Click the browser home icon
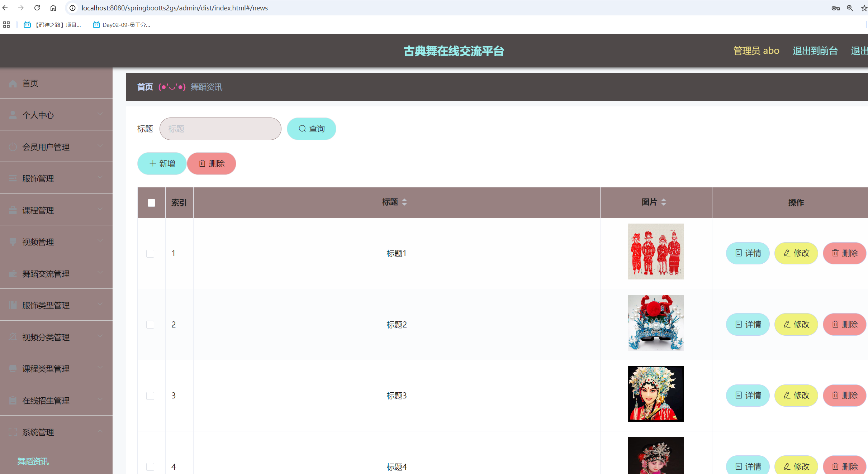The image size is (868, 474). click(x=53, y=8)
